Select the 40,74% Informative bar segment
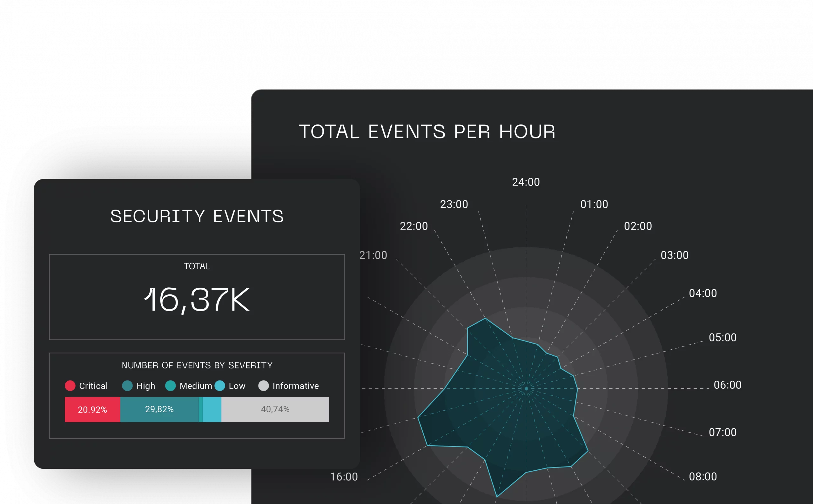The height and width of the screenshot is (504, 813). [275, 409]
